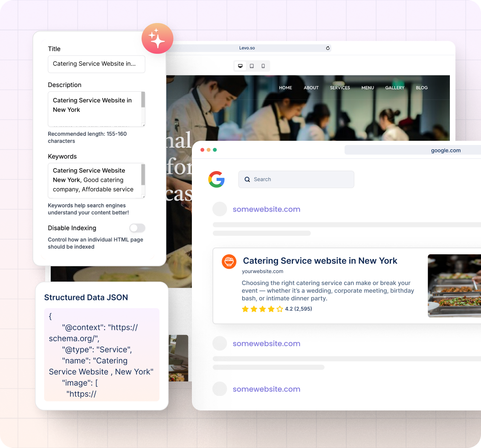Toggle the Disable Indexing switch
This screenshot has width=481, height=448.
pos(137,228)
